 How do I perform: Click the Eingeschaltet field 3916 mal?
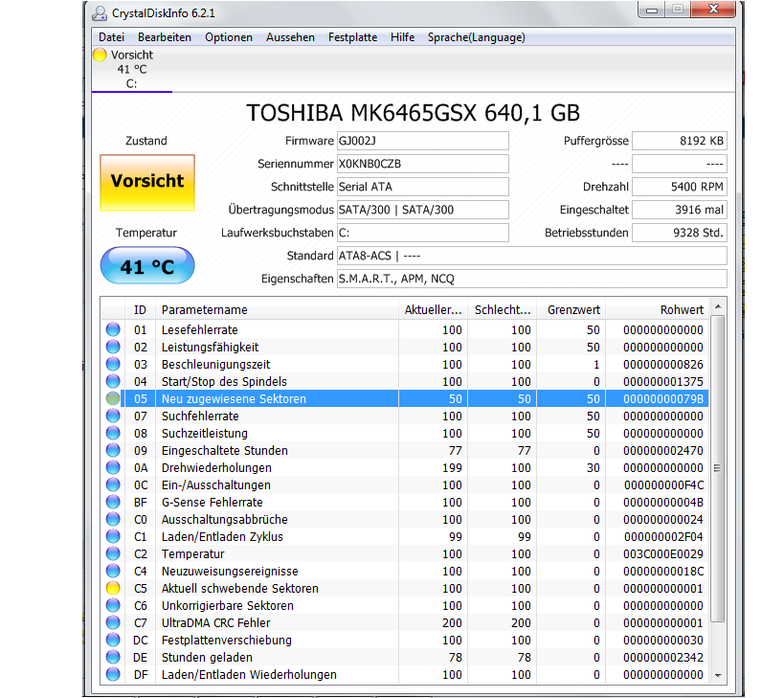coord(680,210)
